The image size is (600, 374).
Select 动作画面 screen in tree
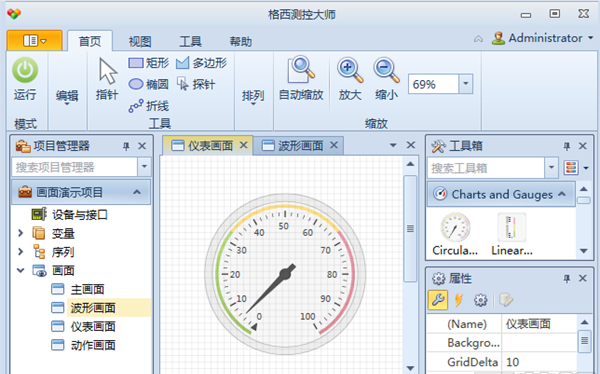click(93, 345)
